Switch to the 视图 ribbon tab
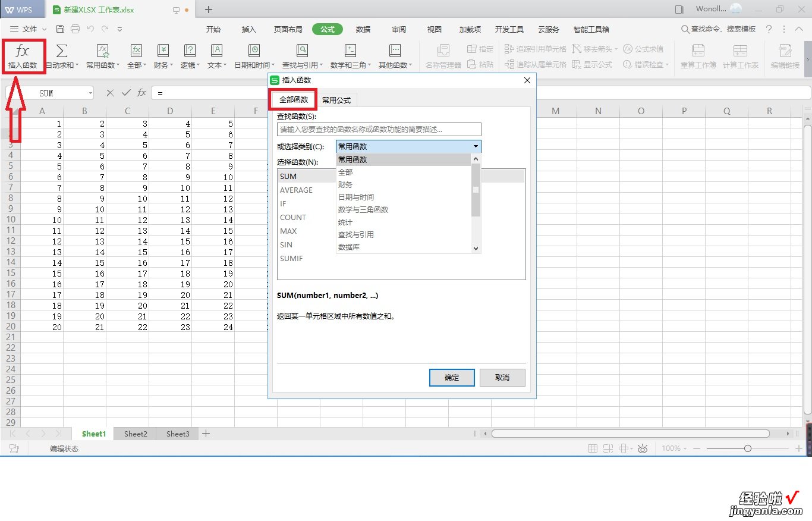 [x=435, y=29]
